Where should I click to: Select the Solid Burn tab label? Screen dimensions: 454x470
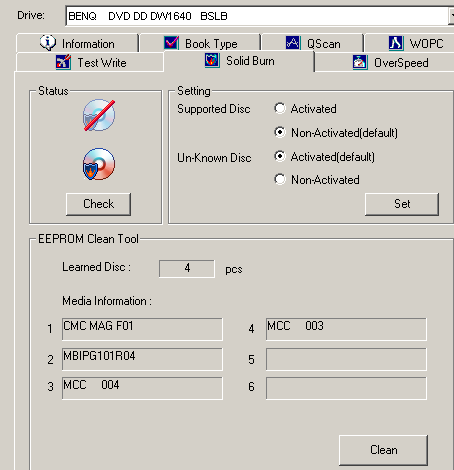[250, 61]
